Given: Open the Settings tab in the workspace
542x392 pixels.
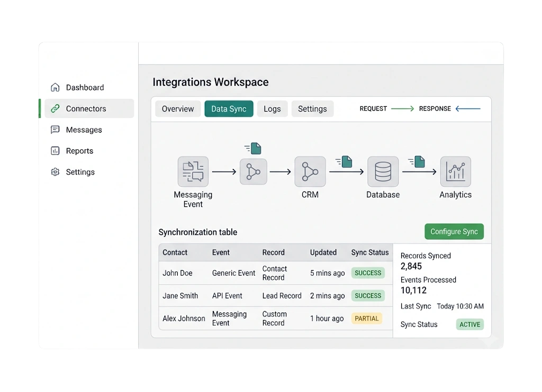Looking at the screenshot, I should [x=312, y=109].
